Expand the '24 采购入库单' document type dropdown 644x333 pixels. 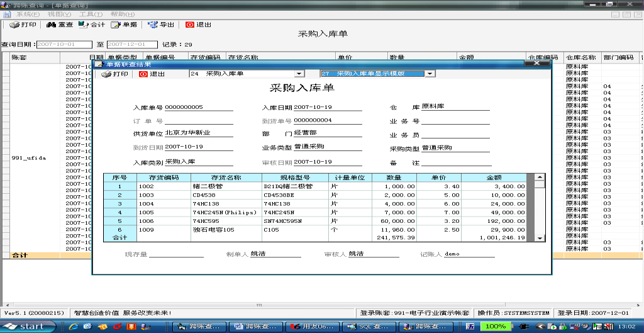[x=299, y=74]
